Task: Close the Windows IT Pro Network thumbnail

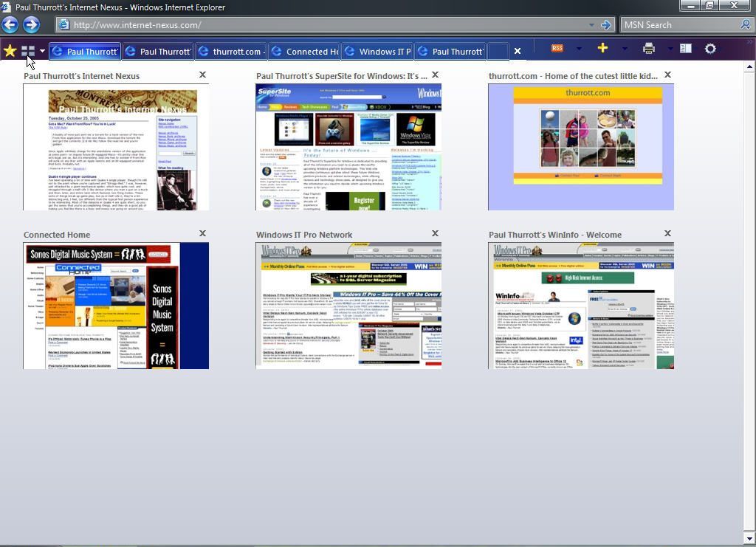Action: point(435,233)
